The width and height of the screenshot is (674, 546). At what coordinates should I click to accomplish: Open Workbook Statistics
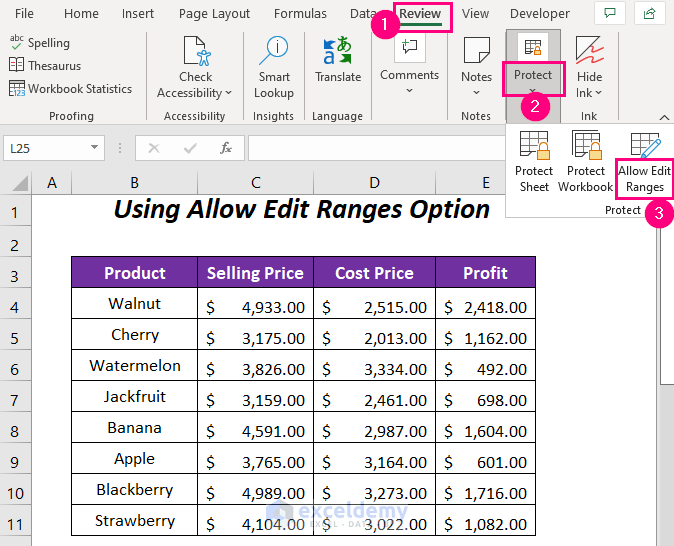point(17,88)
